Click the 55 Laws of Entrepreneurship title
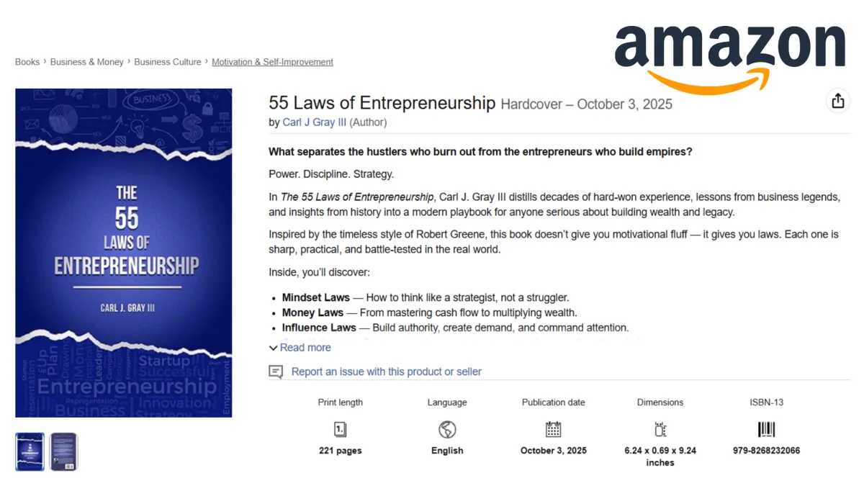The height and width of the screenshot is (504, 864). (x=382, y=103)
